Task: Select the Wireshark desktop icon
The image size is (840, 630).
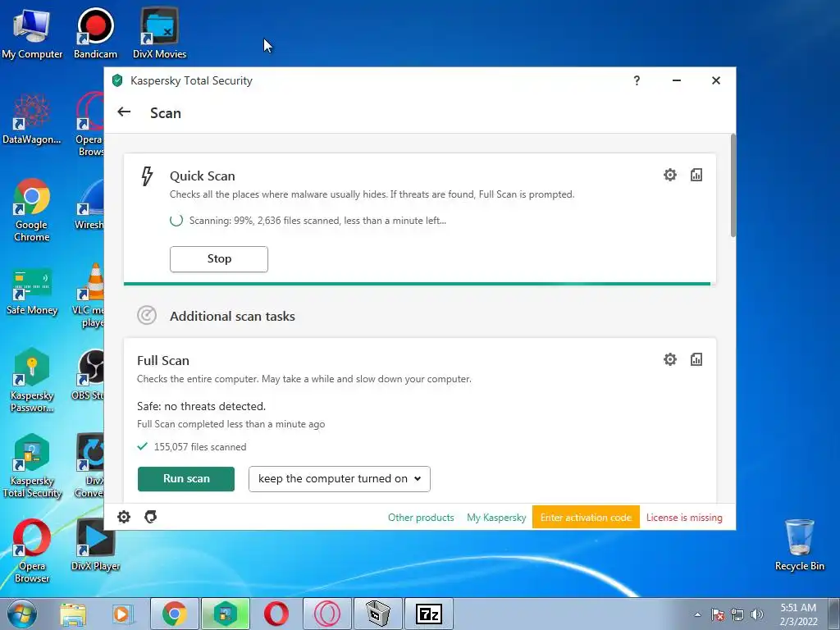Action: 89,204
